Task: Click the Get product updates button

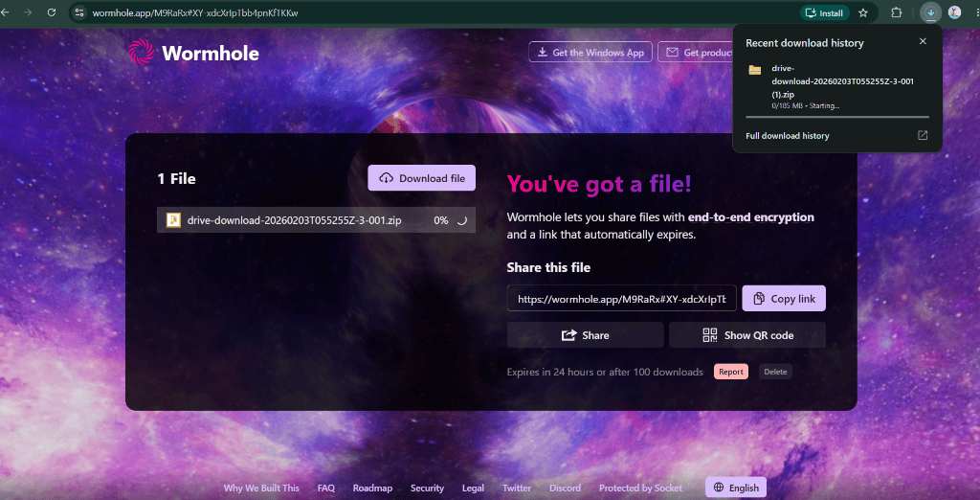Action: [x=695, y=52]
